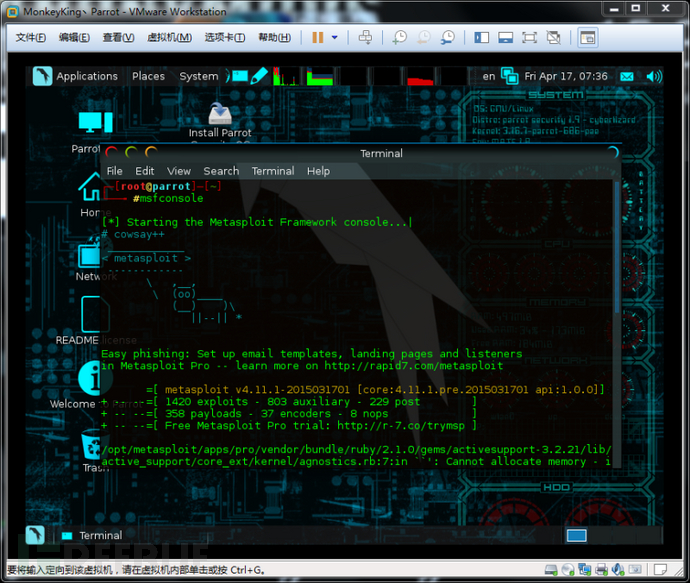
Task: Open the 虚拟机(M) menu
Action: tap(169, 37)
